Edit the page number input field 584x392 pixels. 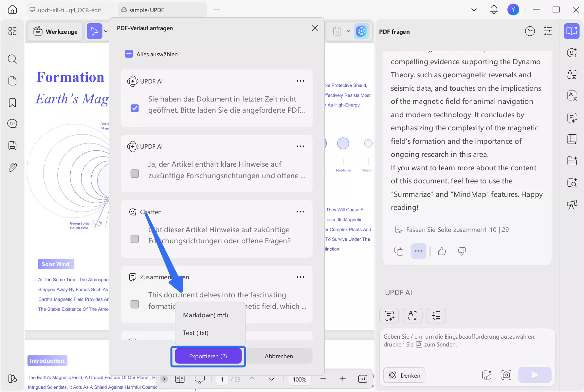[222, 380]
